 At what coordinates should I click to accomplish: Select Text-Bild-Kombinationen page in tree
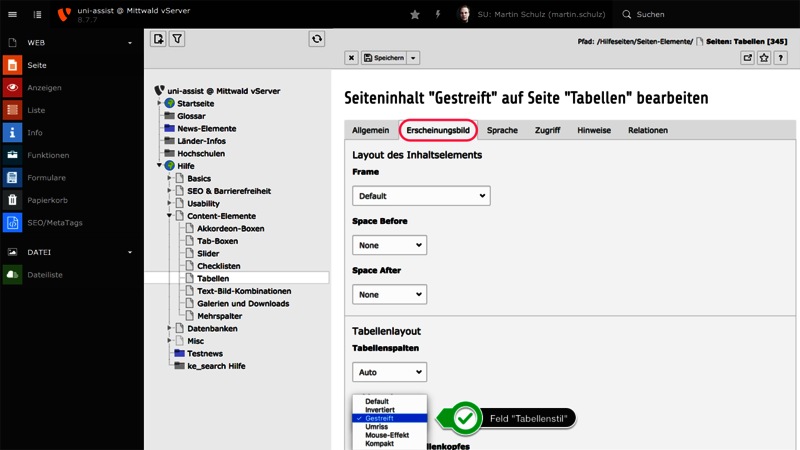tap(244, 291)
